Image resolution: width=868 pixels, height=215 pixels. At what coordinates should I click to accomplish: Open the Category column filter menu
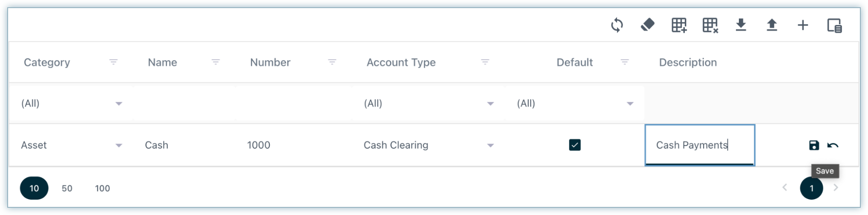pos(113,62)
